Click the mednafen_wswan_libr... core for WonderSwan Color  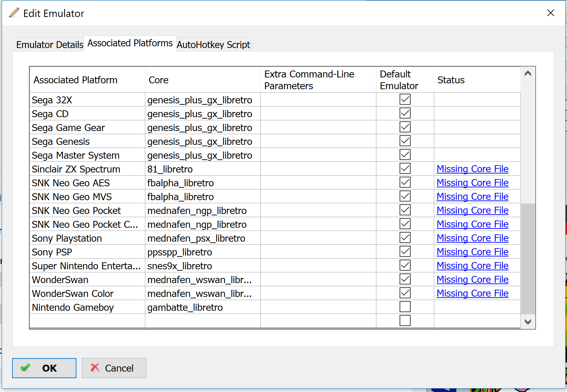pyautogui.click(x=203, y=293)
